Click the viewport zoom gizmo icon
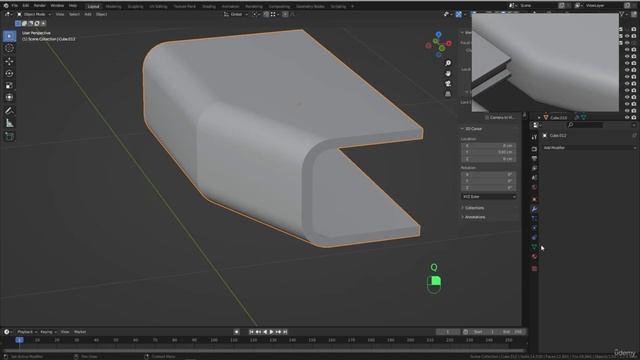This screenshot has width=640, height=360. [448, 63]
